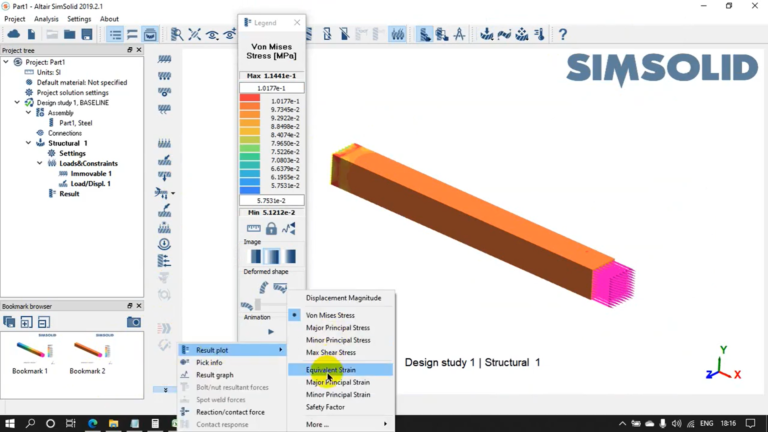The image size is (768, 432).
Task: Collapse the Design study 1, BASELINE node
Action: tap(17, 102)
